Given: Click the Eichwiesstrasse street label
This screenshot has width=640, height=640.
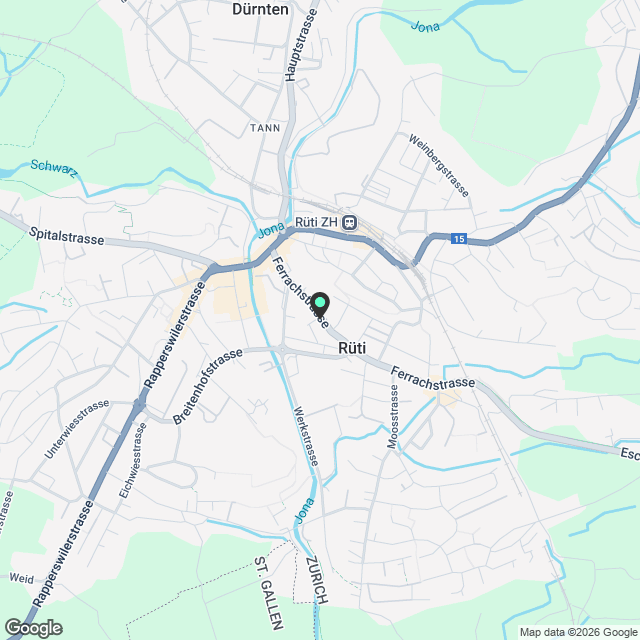Looking at the screenshot, I should click(x=133, y=460).
